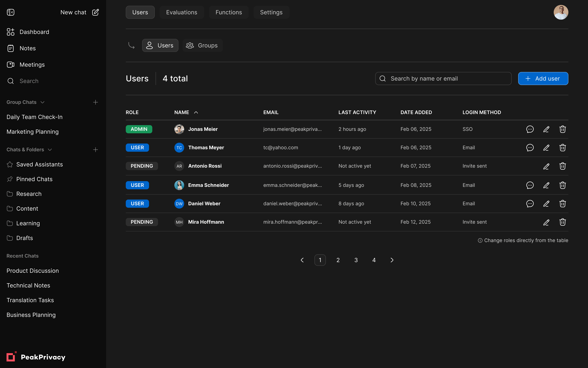The image size is (588, 368).
Task: Click the Search by name or email field
Action: click(443, 78)
